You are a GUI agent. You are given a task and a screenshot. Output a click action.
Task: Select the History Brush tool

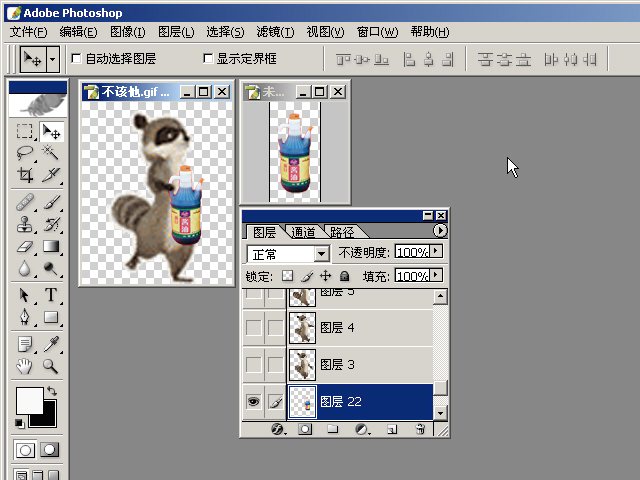[x=51, y=224]
